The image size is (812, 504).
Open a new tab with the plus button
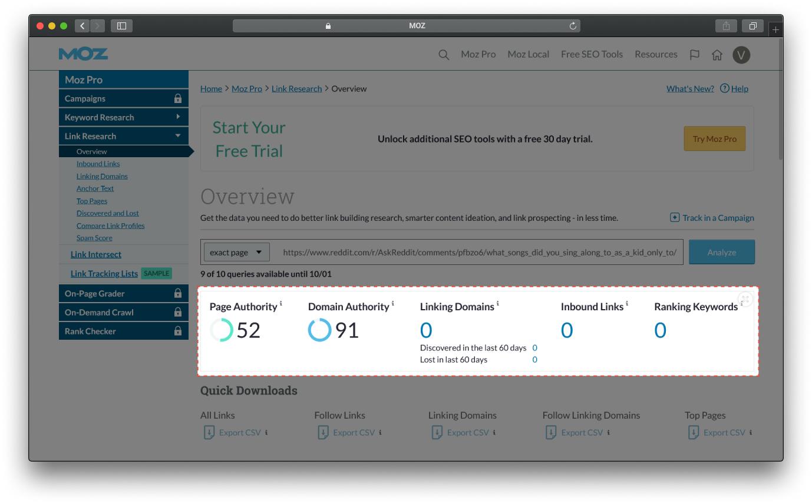pos(775,29)
